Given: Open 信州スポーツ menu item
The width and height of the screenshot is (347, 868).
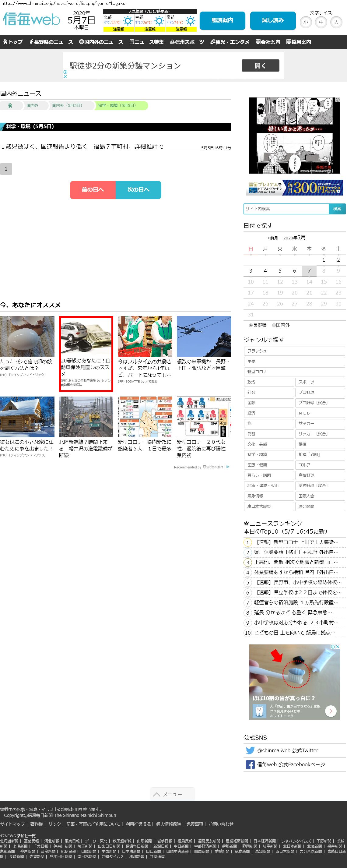Looking at the screenshot, I should tap(187, 42).
